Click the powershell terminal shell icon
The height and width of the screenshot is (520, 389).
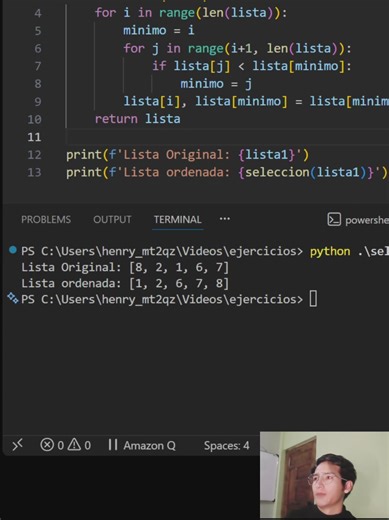[x=334, y=220]
